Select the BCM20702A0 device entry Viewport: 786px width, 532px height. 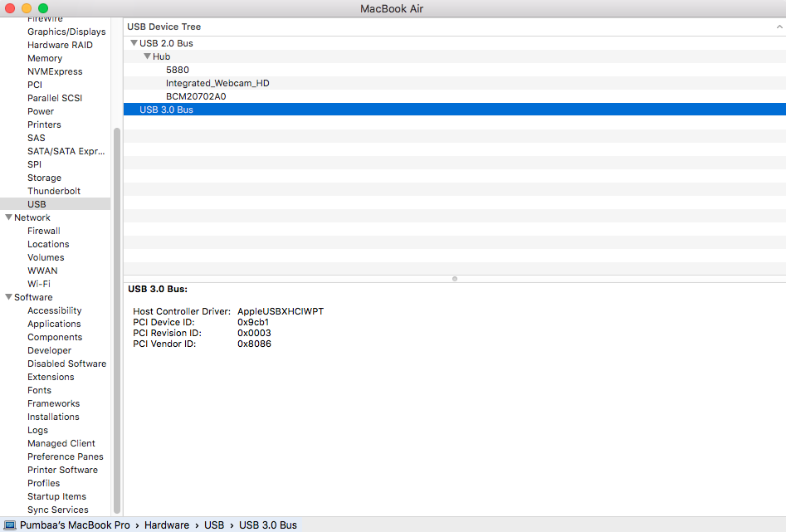[196, 96]
